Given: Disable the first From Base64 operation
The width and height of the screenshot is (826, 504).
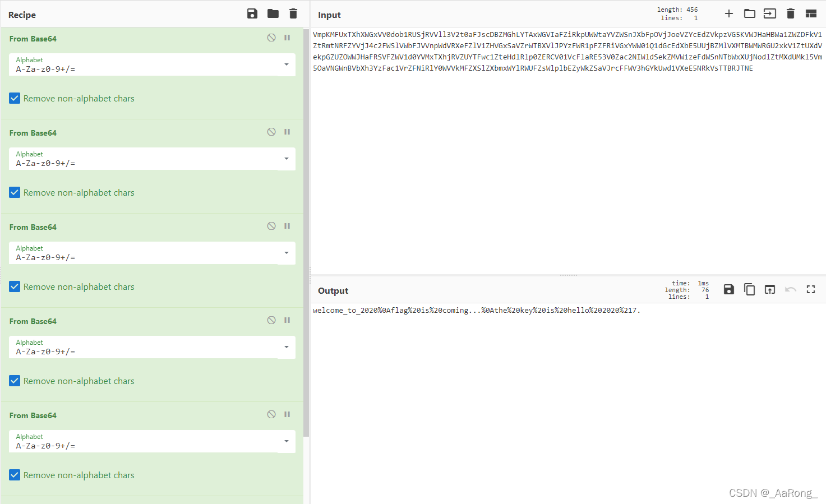Looking at the screenshot, I should 271,38.
